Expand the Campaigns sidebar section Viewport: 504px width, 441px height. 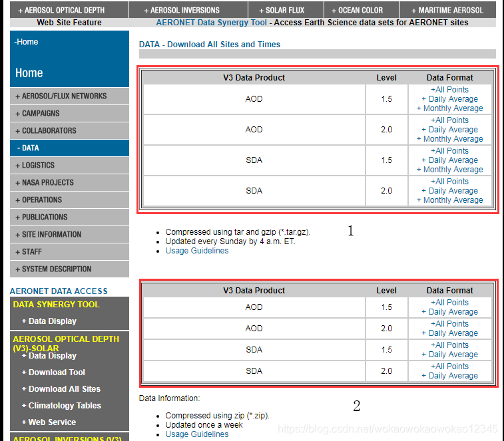69,113
